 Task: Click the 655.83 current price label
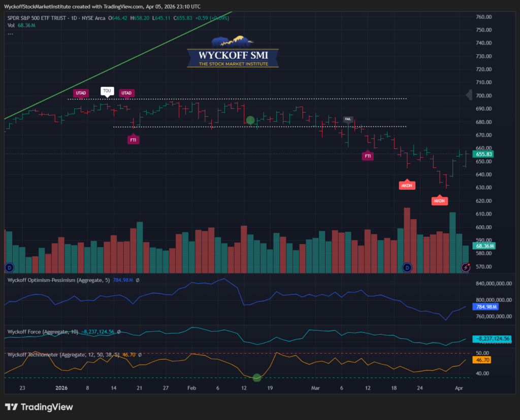point(483,154)
